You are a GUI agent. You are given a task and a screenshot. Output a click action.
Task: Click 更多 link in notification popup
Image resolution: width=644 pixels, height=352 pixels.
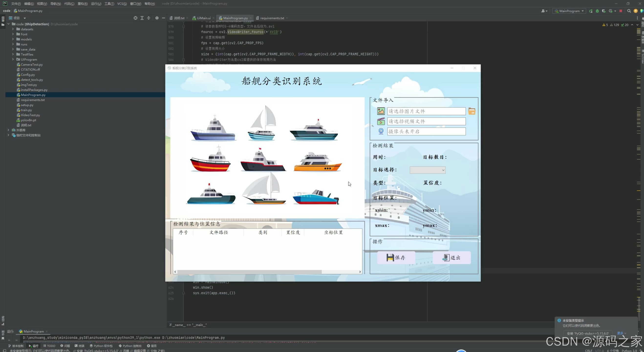pos(622,333)
